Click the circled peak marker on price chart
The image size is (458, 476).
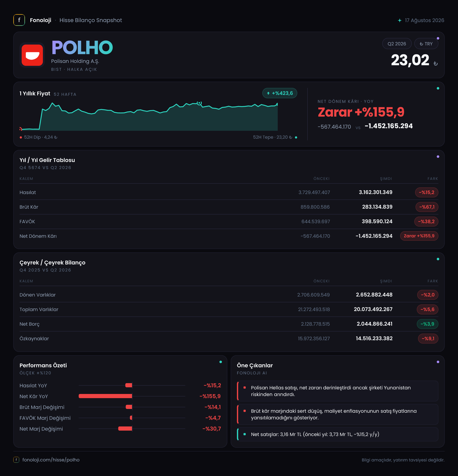point(199,103)
